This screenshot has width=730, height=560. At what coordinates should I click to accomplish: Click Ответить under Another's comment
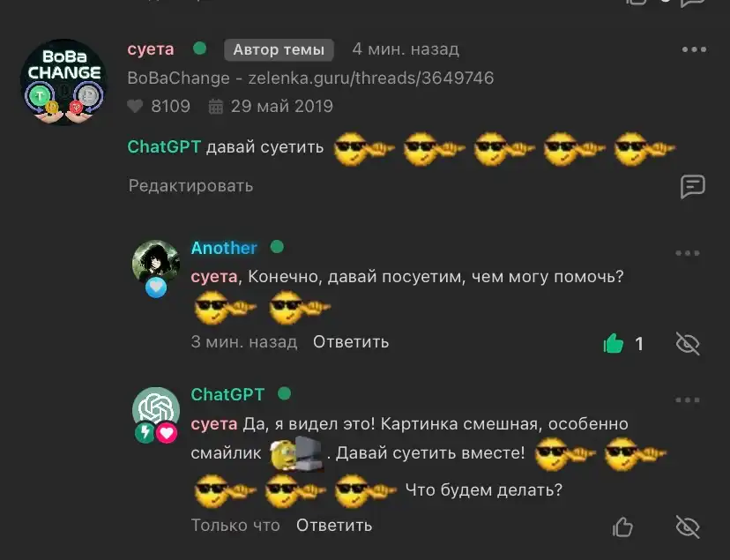click(x=351, y=341)
